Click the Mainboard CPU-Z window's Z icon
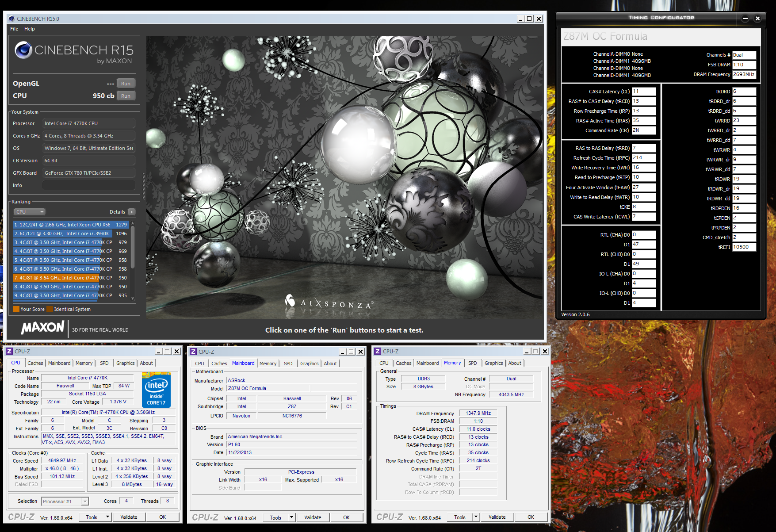Screen dimensions: 776x532 pos(193,352)
